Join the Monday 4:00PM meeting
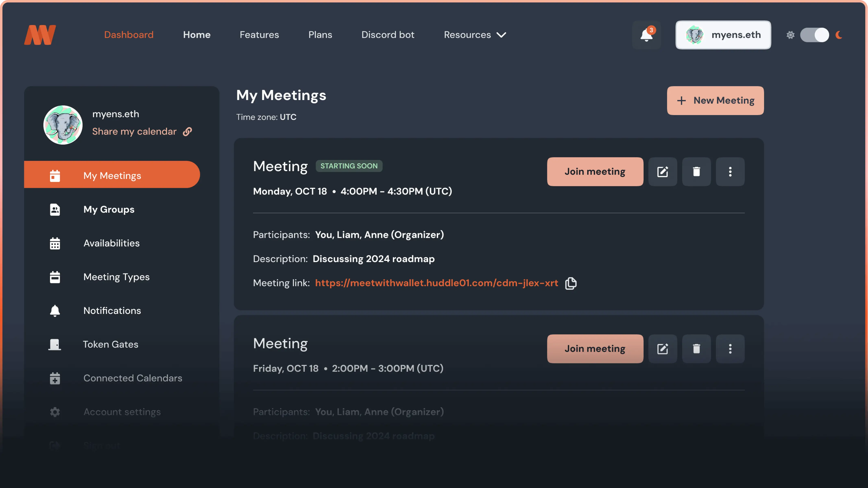Viewport: 868px width, 488px height. (x=595, y=172)
